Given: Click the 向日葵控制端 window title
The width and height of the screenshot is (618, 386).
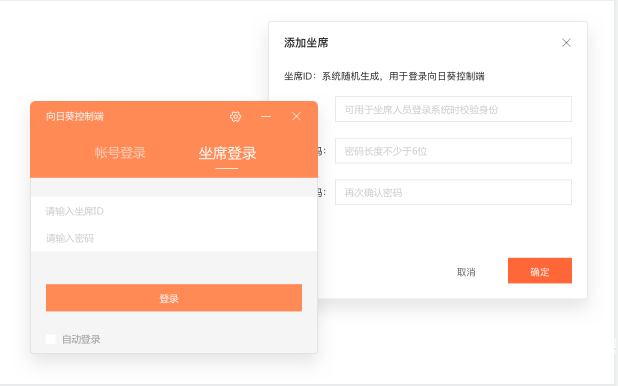Looking at the screenshot, I should 74,116.
